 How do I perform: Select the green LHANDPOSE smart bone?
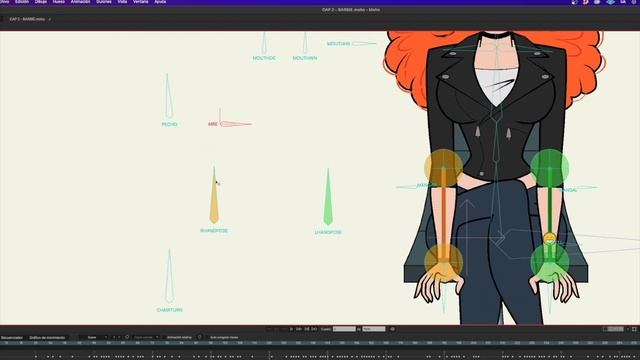[328, 197]
